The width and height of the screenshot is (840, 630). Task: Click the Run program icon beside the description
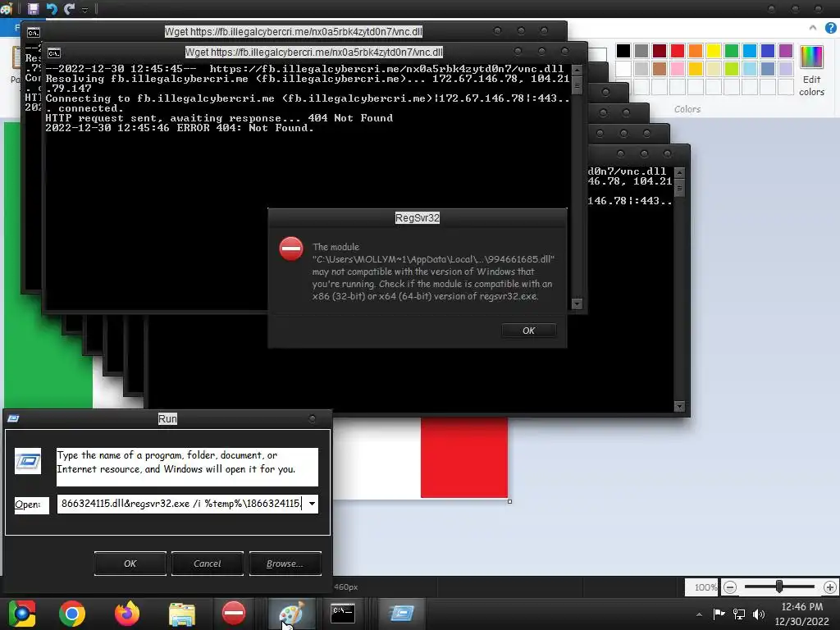pyautogui.click(x=28, y=461)
